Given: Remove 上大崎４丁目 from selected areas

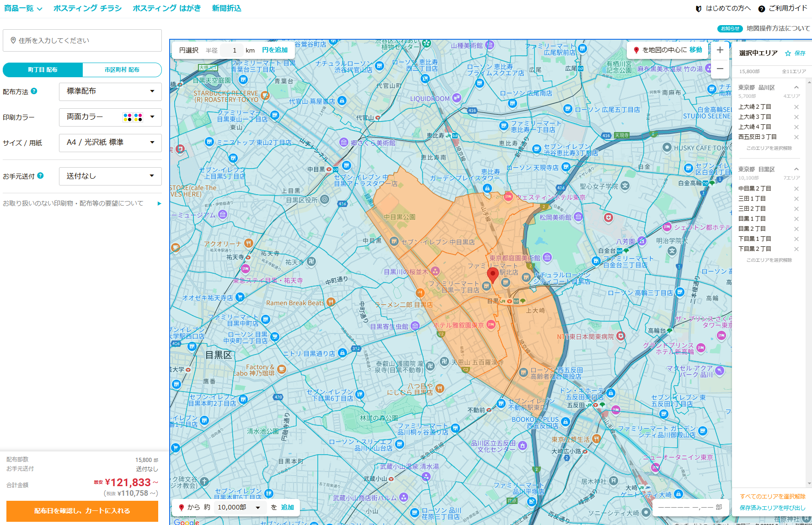Looking at the screenshot, I should [x=796, y=127].
